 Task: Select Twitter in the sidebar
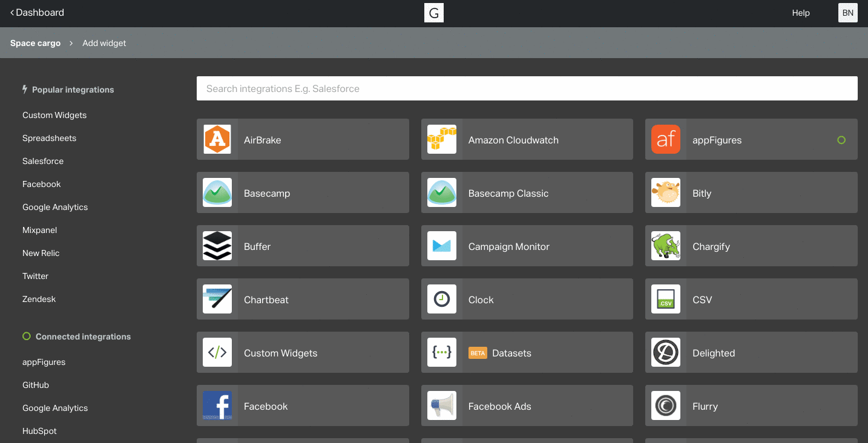[x=36, y=276]
